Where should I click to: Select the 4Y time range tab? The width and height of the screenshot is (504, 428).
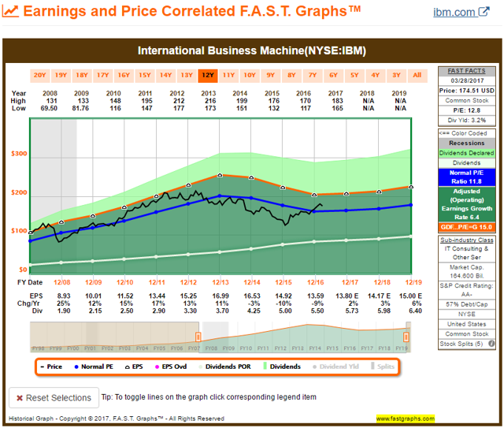point(376,76)
